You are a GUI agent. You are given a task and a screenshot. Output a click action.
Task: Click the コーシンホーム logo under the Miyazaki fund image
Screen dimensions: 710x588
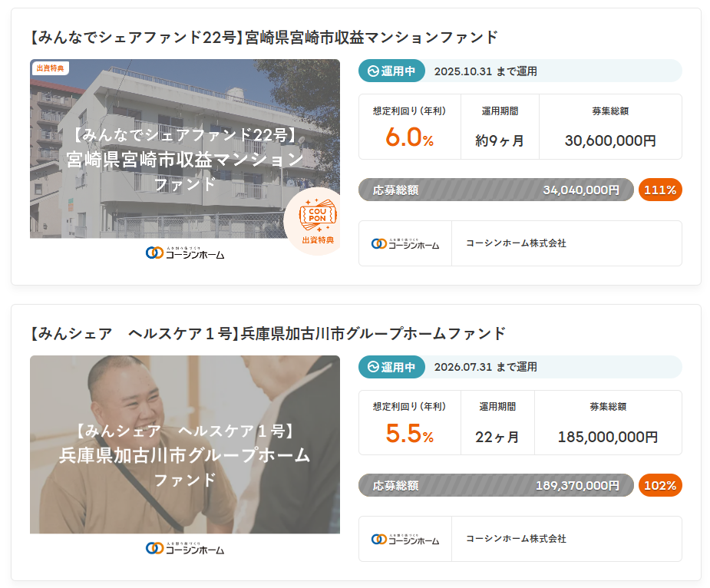(185, 253)
